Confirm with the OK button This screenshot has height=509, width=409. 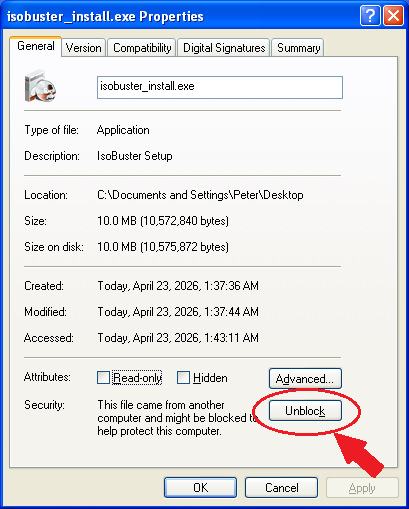pyautogui.click(x=200, y=488)
